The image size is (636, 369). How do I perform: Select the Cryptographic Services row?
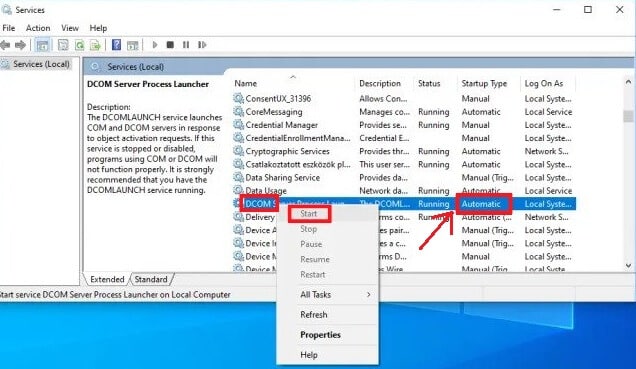(x=404, y=151)
